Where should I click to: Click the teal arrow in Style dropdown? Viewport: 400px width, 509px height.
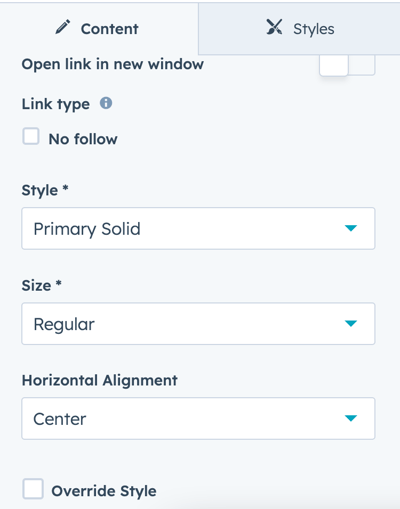tap(351, 228)
